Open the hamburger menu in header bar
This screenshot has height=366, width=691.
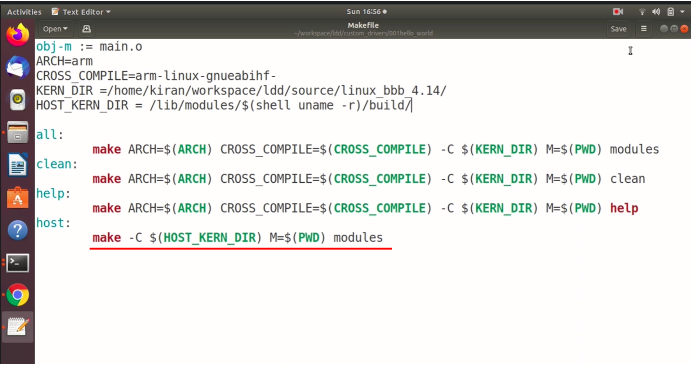click(x=643, y=29)
